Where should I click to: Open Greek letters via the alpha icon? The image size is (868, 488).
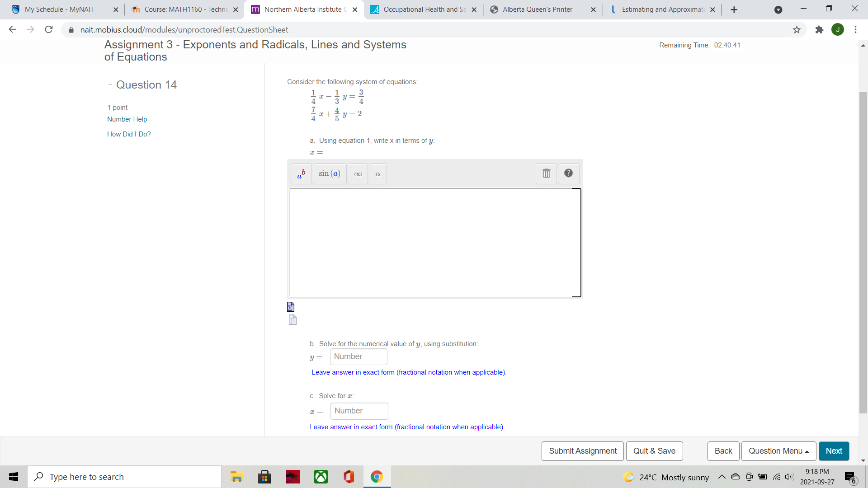pyautogui.click(x=377, y=174)
